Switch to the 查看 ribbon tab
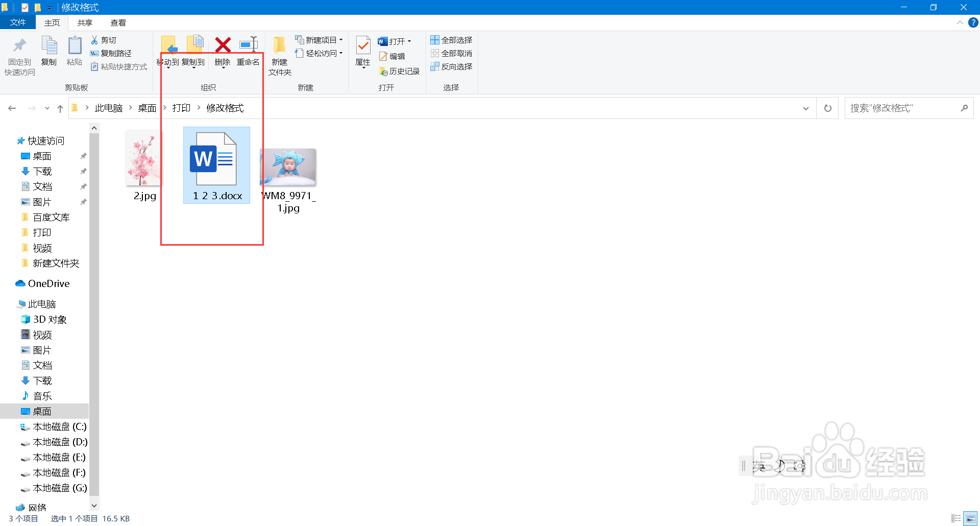Viewport: 980px width, 526px height. (118, 22)
